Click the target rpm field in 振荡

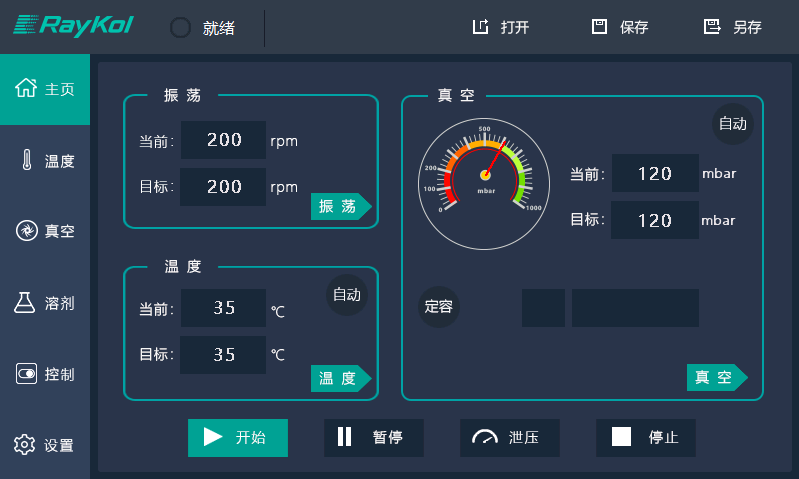point(223,187)
